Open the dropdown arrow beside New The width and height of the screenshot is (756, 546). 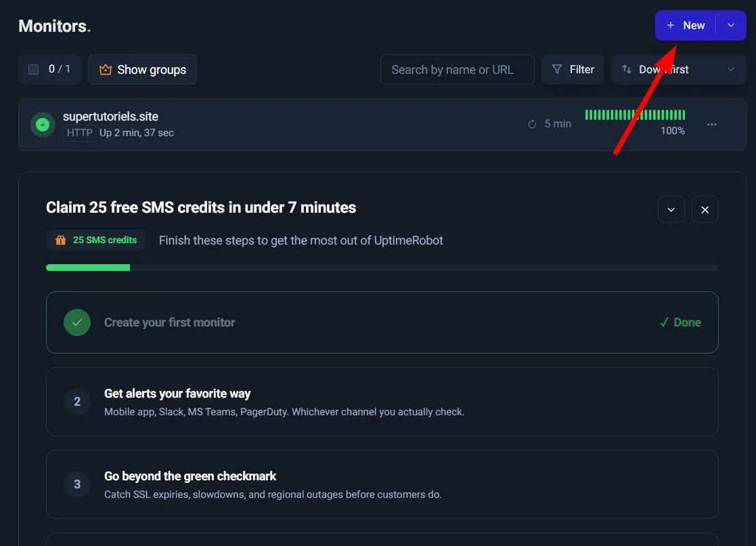(x=731, y=25)
